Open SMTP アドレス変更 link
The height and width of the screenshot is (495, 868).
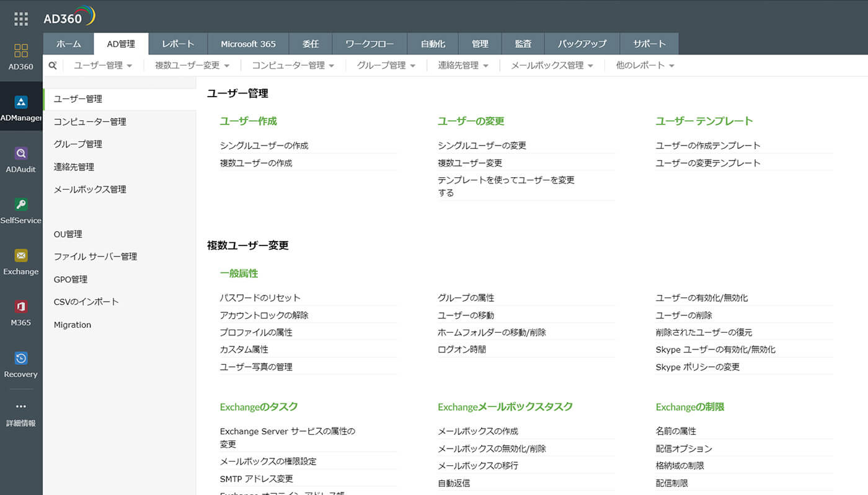pyautogui.click(x=257, y=479)
